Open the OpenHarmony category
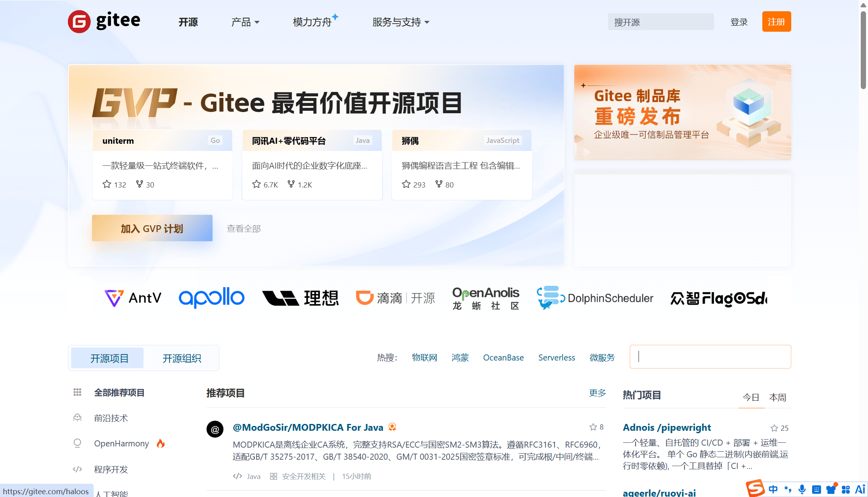Image resolution: width=868 pixels, height=497 pixels. pos(121,444)
